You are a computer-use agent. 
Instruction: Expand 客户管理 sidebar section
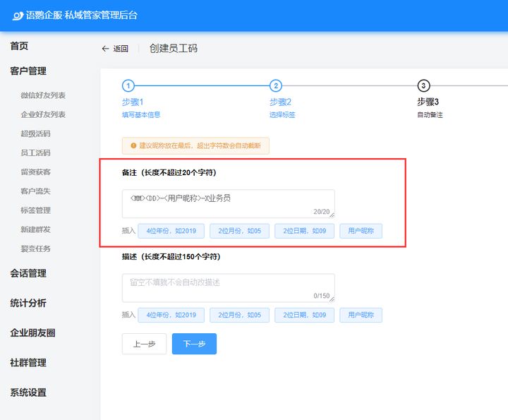pos(28,71)
